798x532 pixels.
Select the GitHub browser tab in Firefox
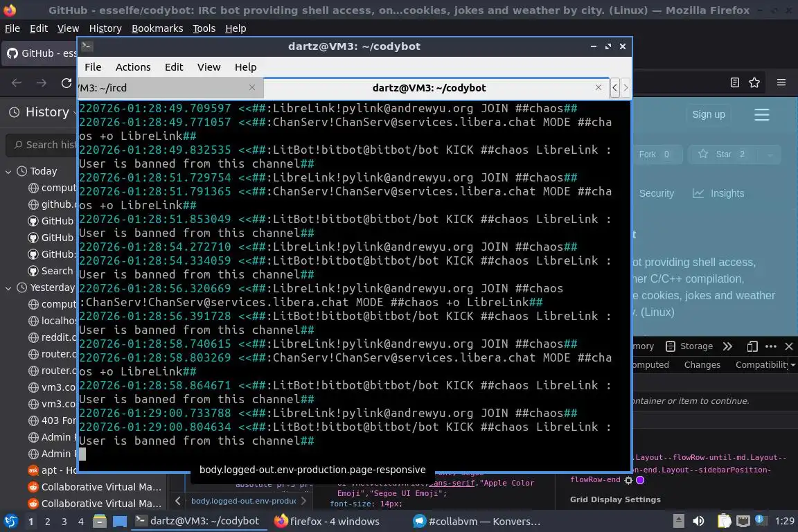[x=39, y=53]
